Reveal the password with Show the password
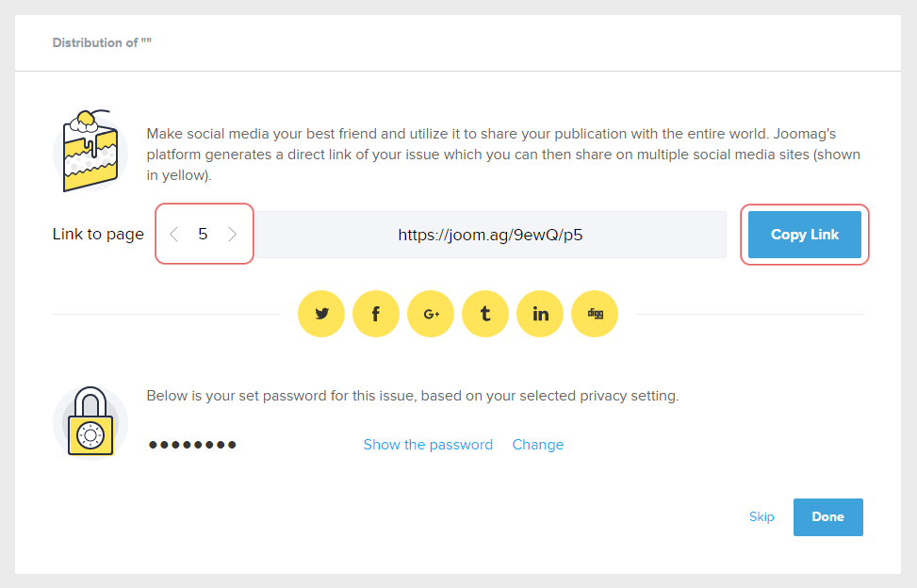The height and width of the screenshot is (588, 917). [428, 445]
